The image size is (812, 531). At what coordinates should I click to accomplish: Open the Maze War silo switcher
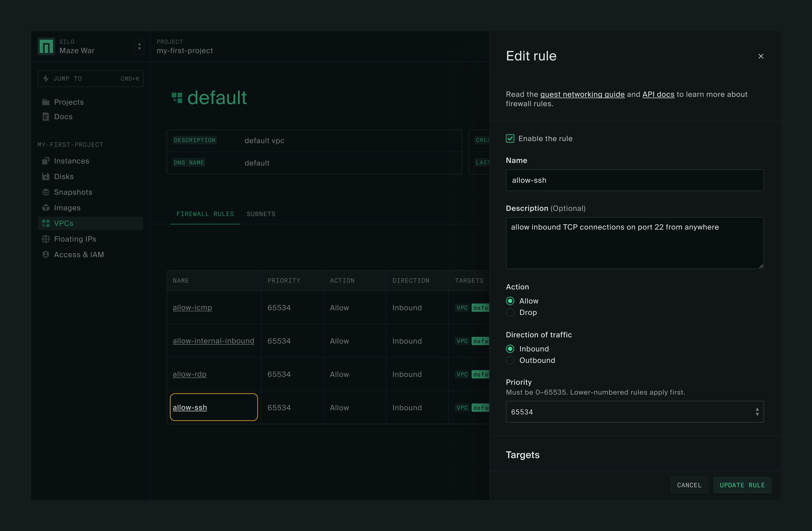139,46
